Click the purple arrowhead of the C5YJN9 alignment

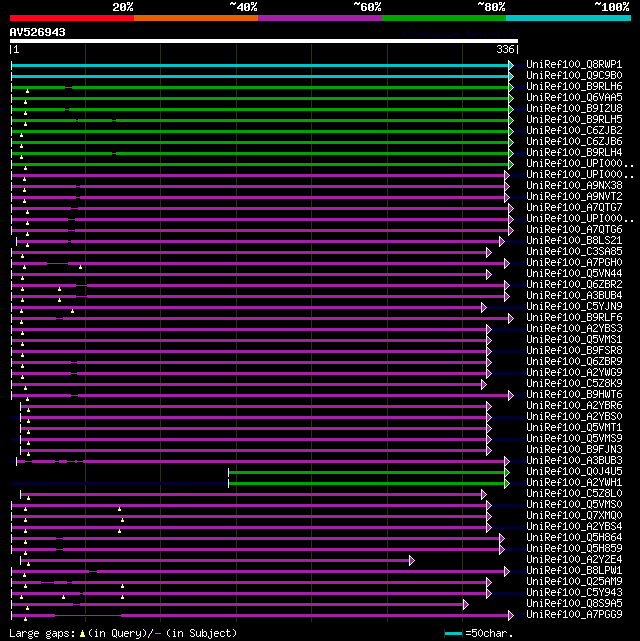(x=484, y=307)
